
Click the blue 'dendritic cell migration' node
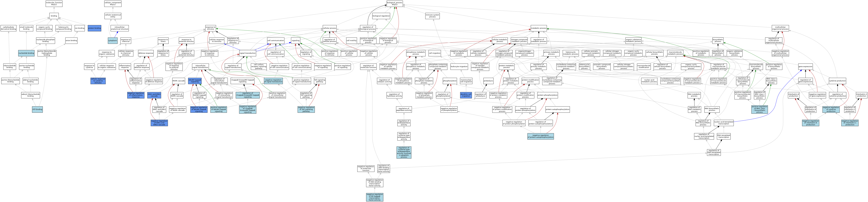pyautogui.click(x=466, y=95)
